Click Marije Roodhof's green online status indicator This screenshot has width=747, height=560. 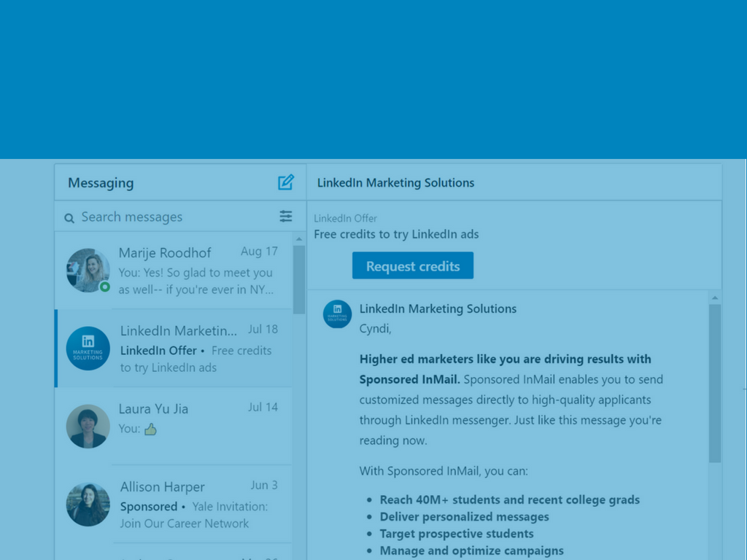105,287
